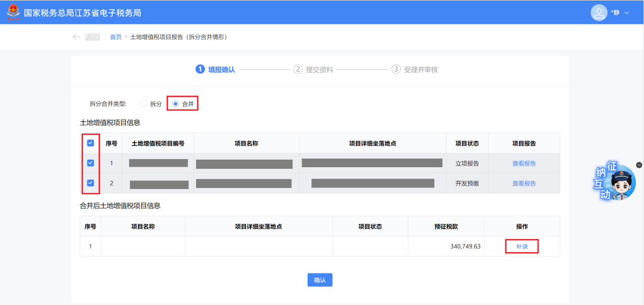Uncheck the row 1 project checkbox
Screen dimensions: 644x305
click(x=90, y=163)
